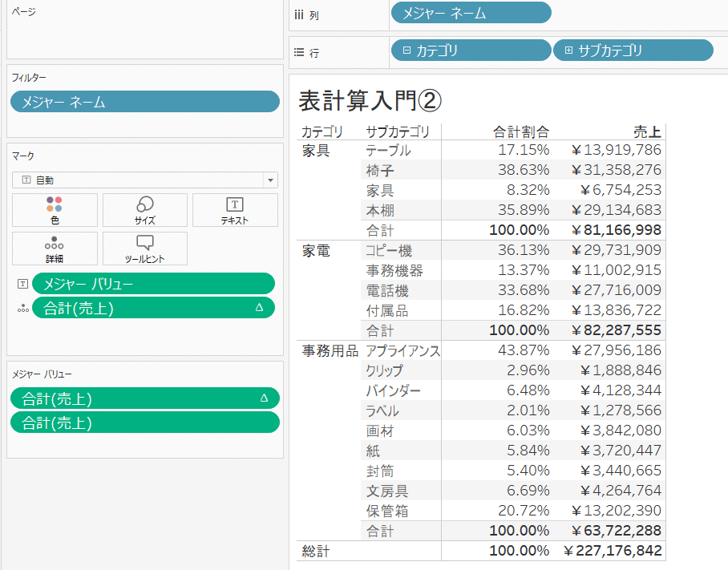Select the 事務用品 category row header
728x570 pixels.
pos(330,351)
